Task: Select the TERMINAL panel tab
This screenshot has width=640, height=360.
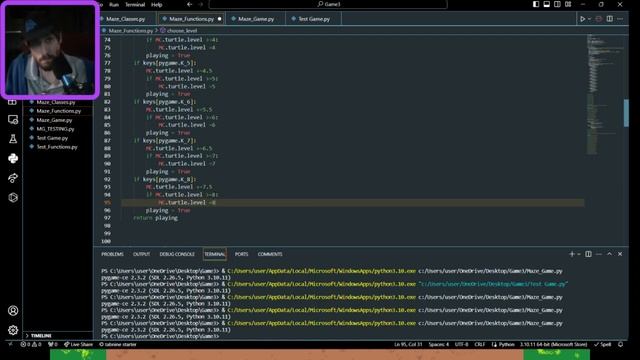Action: 215,254
